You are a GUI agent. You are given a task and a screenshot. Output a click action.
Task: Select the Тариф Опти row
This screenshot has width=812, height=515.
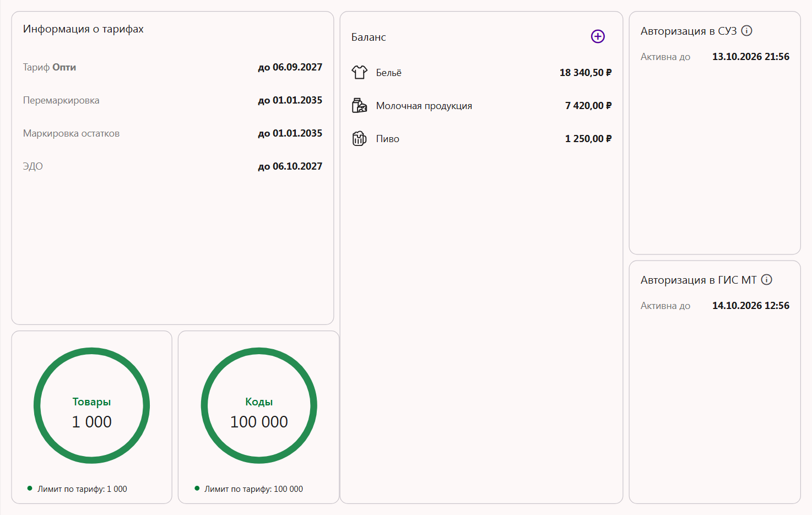coord(172,67)
